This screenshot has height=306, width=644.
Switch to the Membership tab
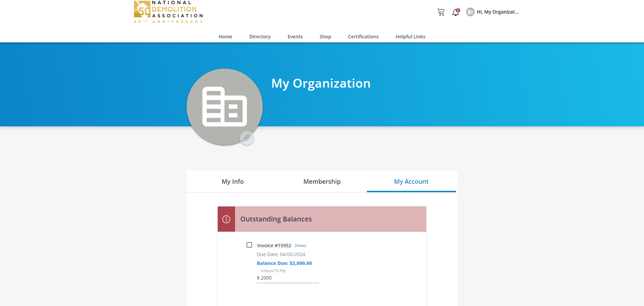click(x=322, y=182)
